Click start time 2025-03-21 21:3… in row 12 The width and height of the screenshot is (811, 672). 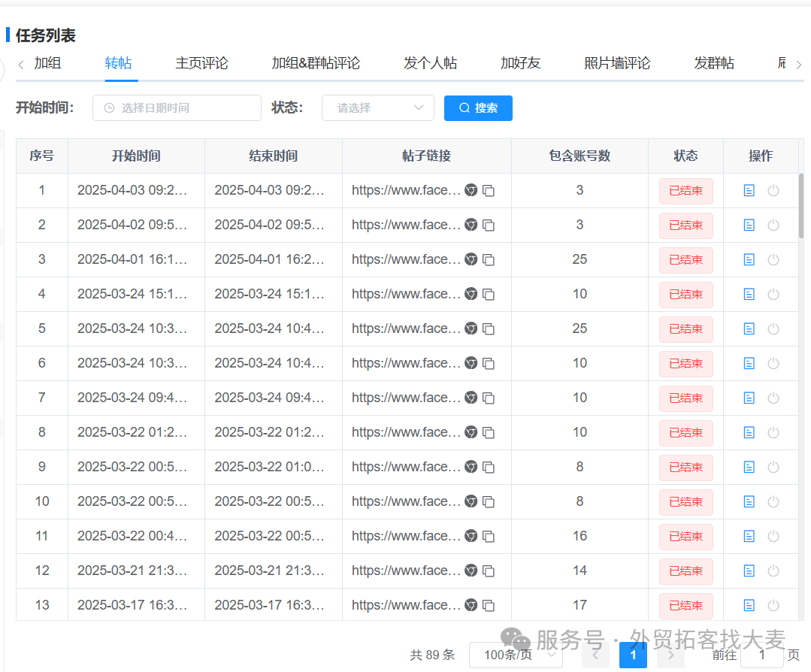[x=132, y=571]
